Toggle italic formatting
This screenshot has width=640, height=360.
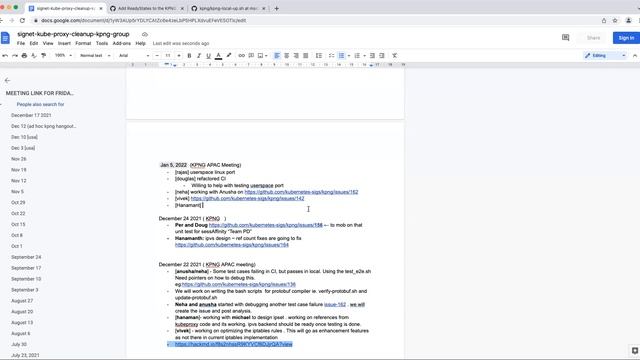coord(199,56)
